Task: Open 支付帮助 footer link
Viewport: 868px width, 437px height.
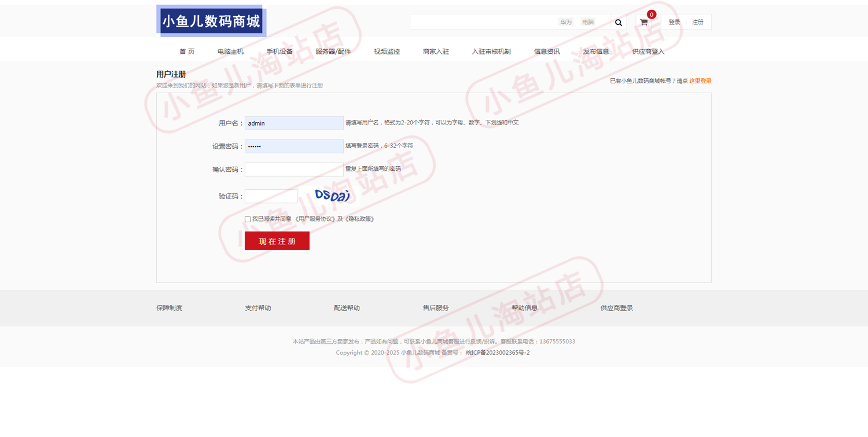Action: tap(258, 308)
